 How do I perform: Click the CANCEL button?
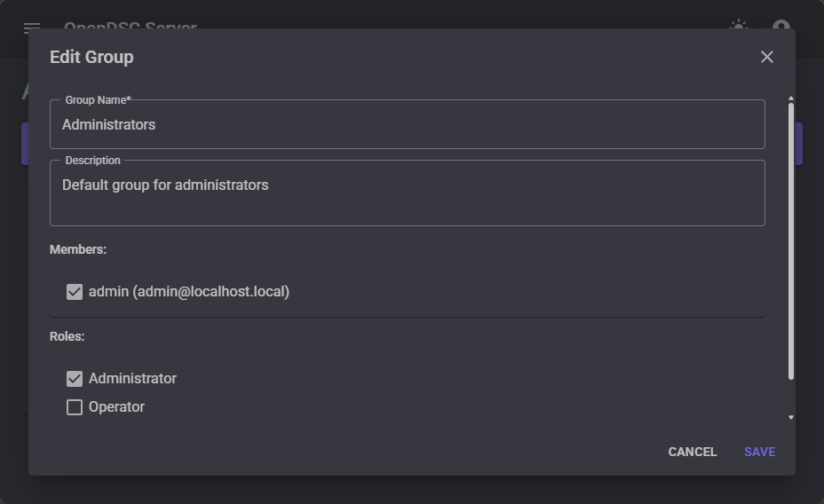[x=692, y=452]
